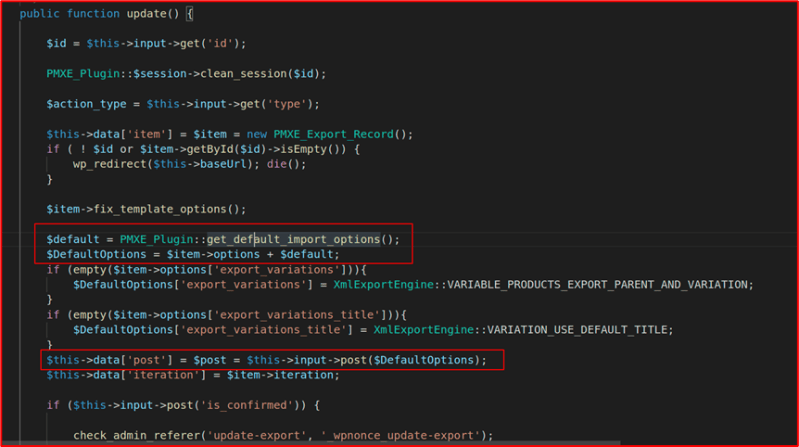Click the 'new' keyword before PMXE_Export_Record
The image size is (799, 447).
pos(257,134)
